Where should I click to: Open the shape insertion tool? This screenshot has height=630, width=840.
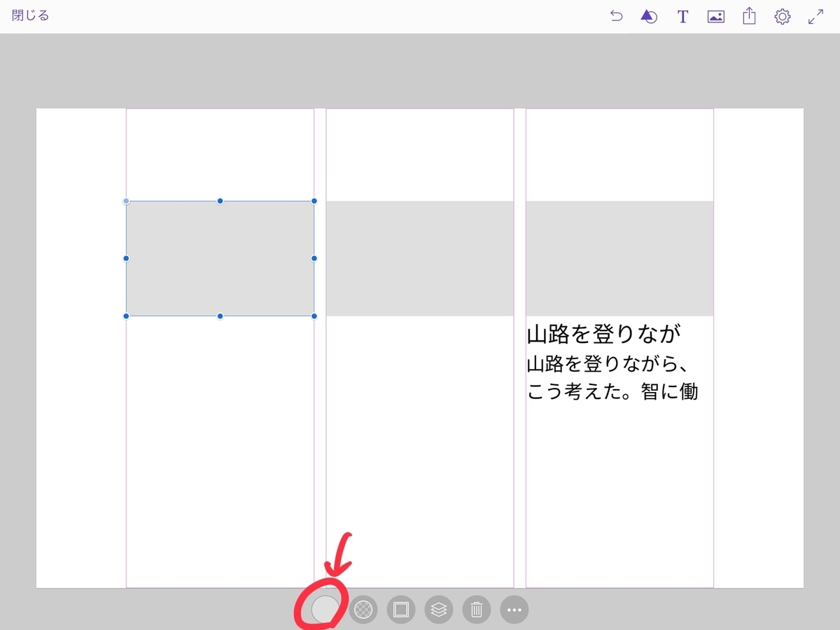(x=648, y=16)
